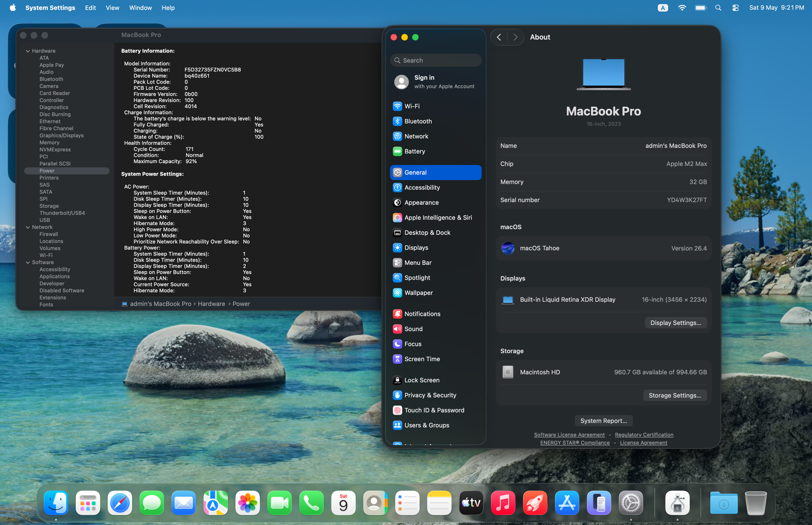Open Bluetooth settings in System Settings sidebar

tap(436, 121)
